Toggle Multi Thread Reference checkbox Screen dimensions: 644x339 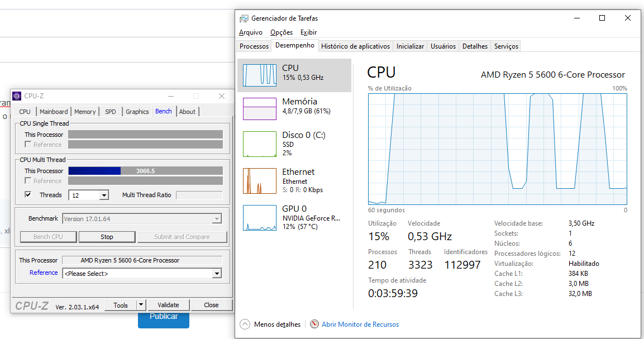tap(28, 180)
